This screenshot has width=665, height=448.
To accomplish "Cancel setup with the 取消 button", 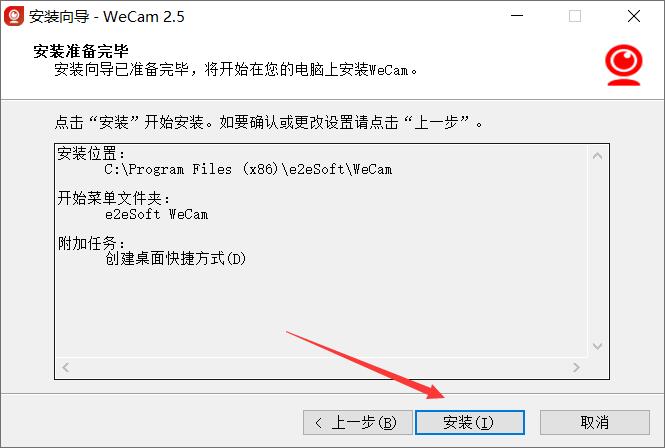I will click(x=595, y=422).
